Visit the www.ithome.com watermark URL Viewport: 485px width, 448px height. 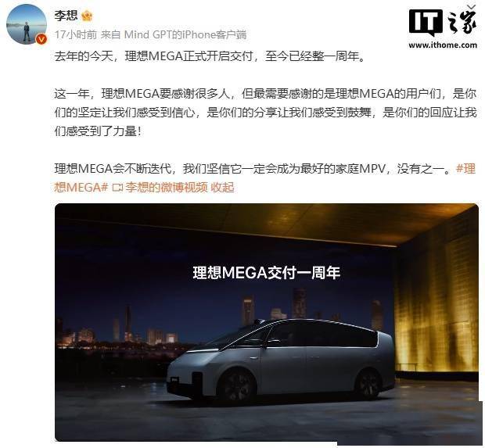pyautogui.click(x=443, y=45)
